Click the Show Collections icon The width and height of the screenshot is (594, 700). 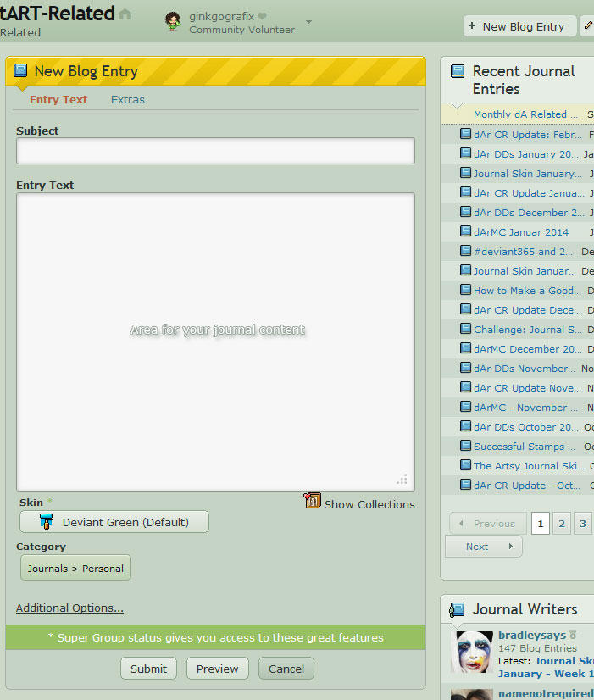click(313, 501)
